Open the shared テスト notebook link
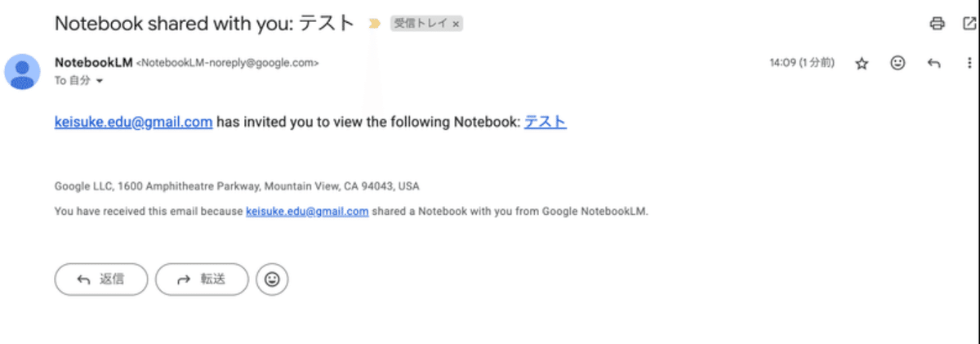Screen dimensions: 980x344 545,123
